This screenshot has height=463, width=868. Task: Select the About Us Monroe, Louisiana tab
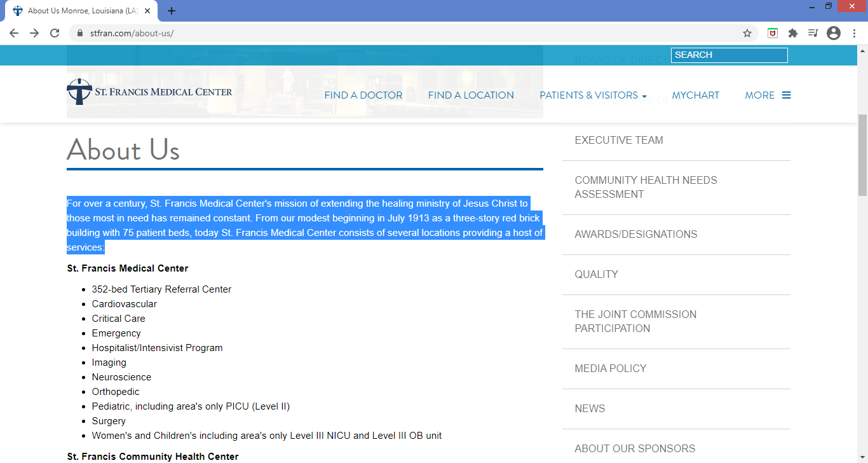82,11
